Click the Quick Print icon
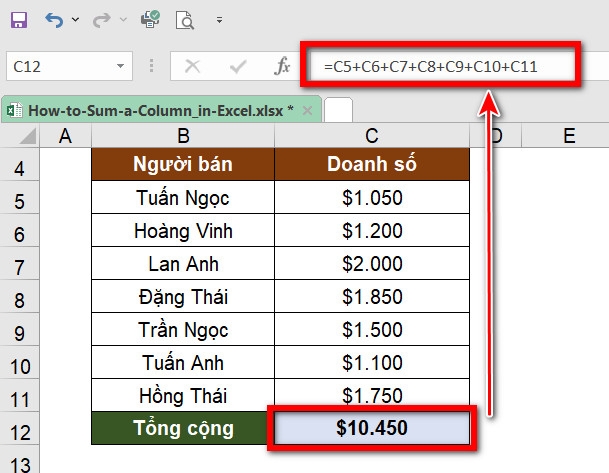This screenshot has height=473, width=609. pyautogui.click(x=150, y=19)
